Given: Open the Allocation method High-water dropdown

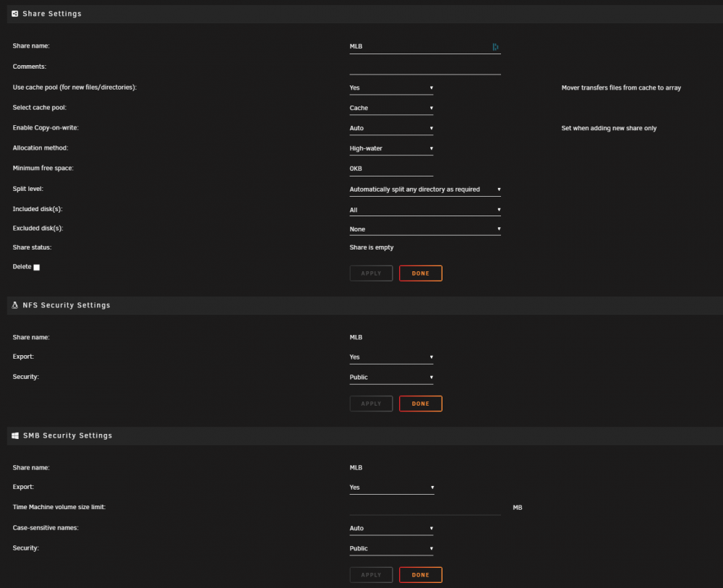Looking at the screenshot, I should [391, 149].
